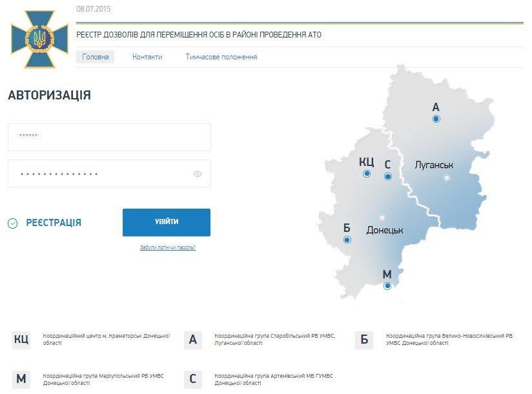Click the Луганськ label on the map
The width and height of the screenshot is (532, 394).
tap(434, 165)
